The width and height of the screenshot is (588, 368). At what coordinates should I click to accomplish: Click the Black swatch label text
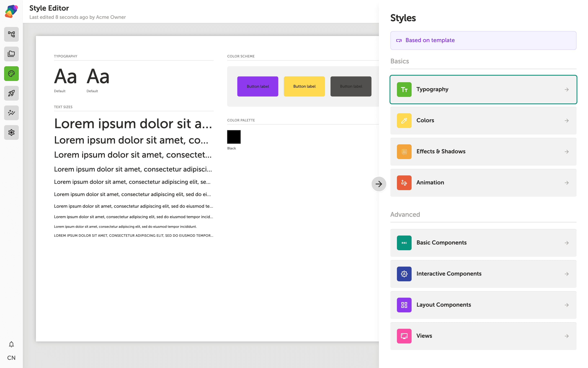[231, 148]
